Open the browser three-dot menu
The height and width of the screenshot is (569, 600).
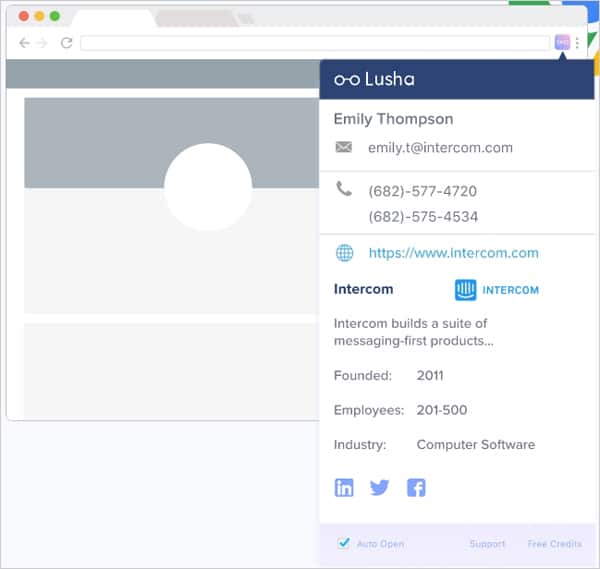point(578,43)
